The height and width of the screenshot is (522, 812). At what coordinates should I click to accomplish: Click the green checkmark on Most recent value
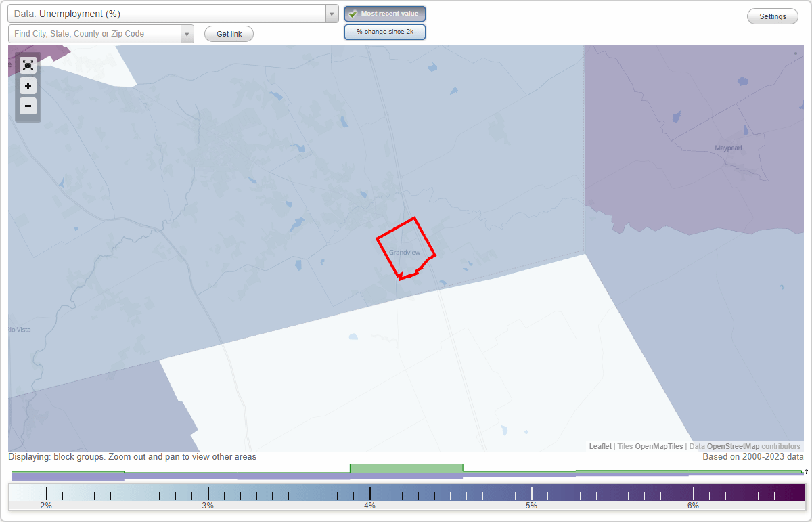[x=353, y=14]
